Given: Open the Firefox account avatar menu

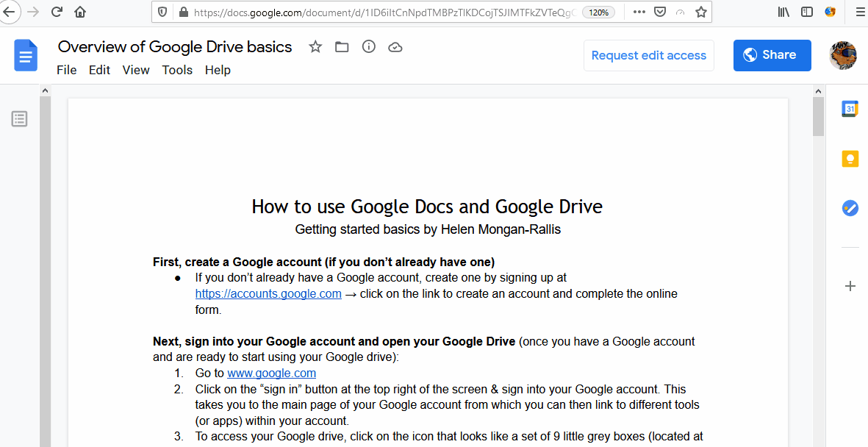Looking at the screenshot, I should click(x=829, y=12).
